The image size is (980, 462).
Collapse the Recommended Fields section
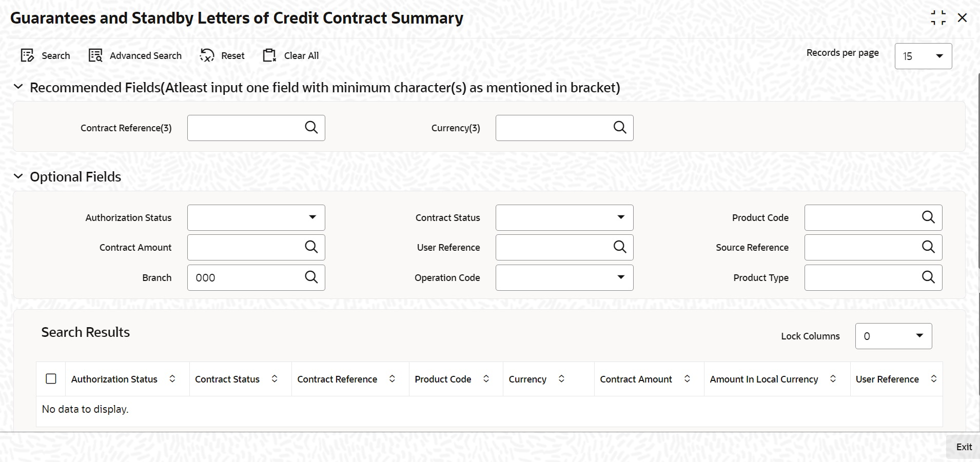[x=18, y=87]
